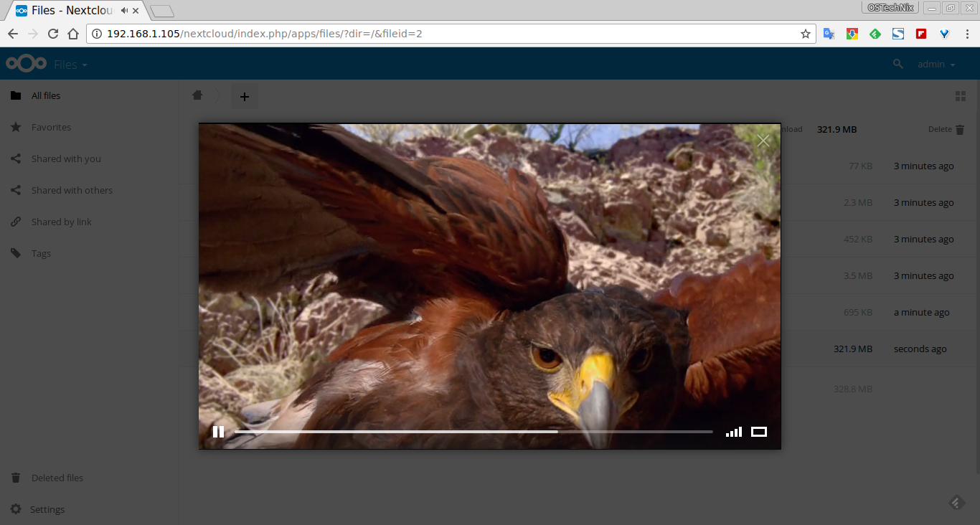Bookmark page with the star icon

(x=805, y=34)
